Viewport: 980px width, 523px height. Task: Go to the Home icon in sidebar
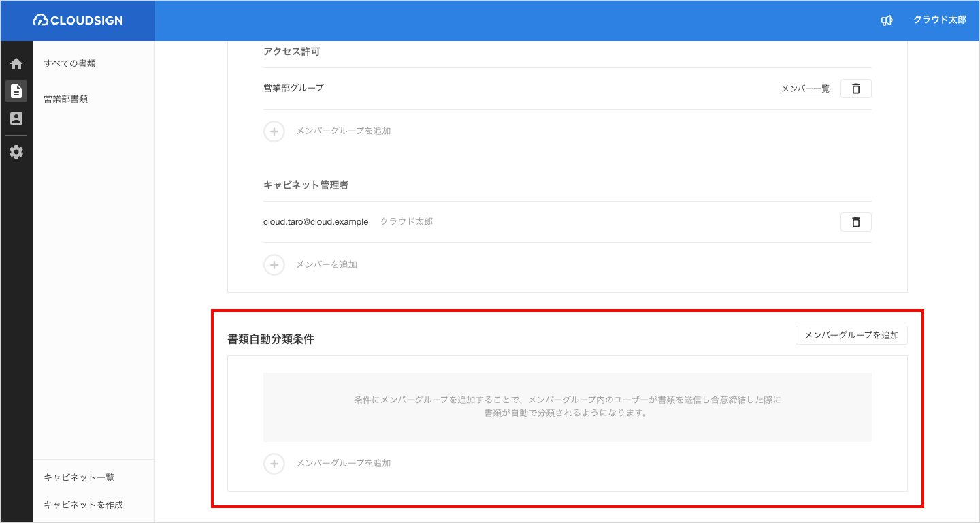(x=16, y=64)
